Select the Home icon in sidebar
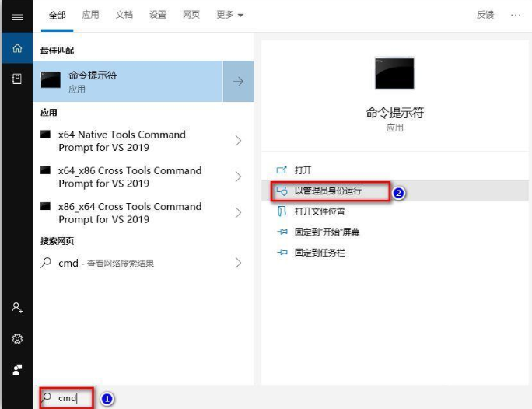Image resolution: width=532 pixels, height=409 pixels. click(17, 48)
